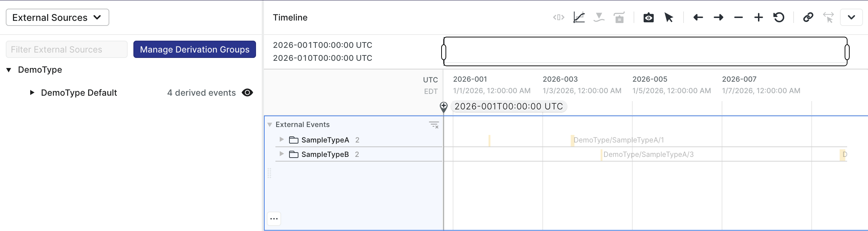Expand the DemoType Default derivation group
The height and width of the screenshot is (231, 868).
tap(32, 93)
